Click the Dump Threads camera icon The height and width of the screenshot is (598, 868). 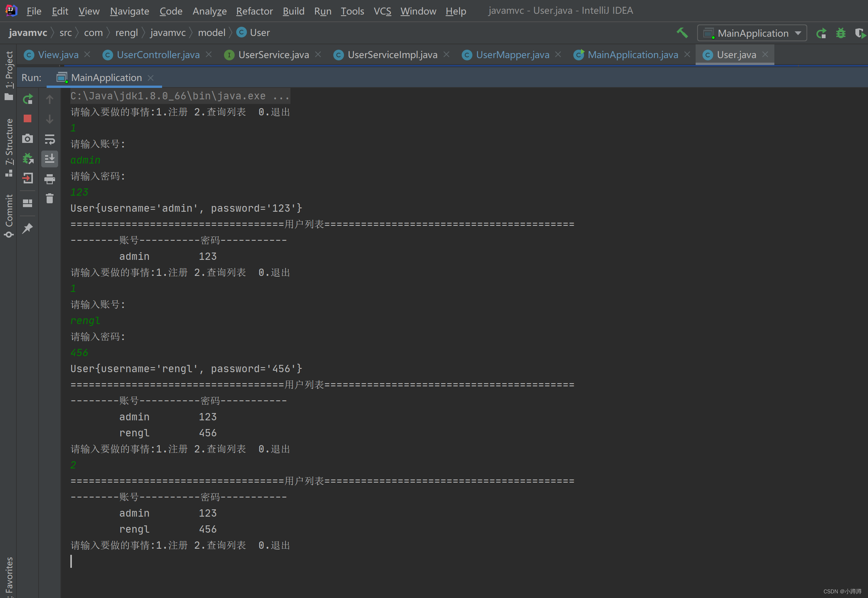[x=28, y=139]
